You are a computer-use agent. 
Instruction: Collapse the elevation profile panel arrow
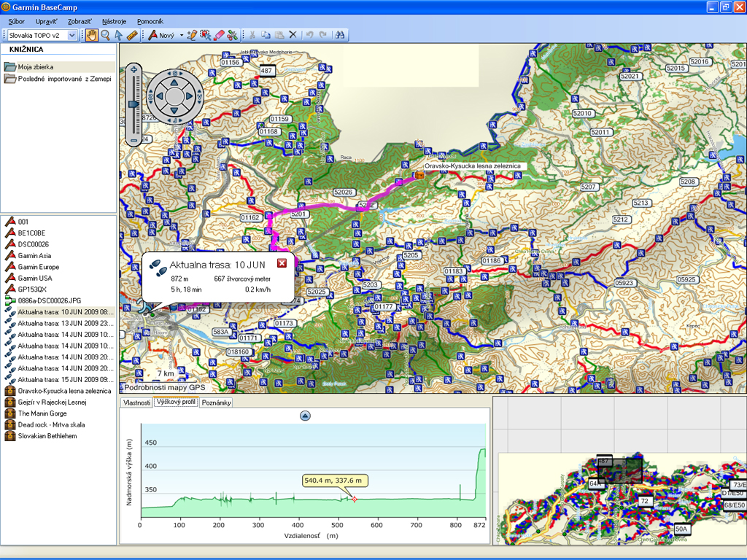[x=305, y=416]
